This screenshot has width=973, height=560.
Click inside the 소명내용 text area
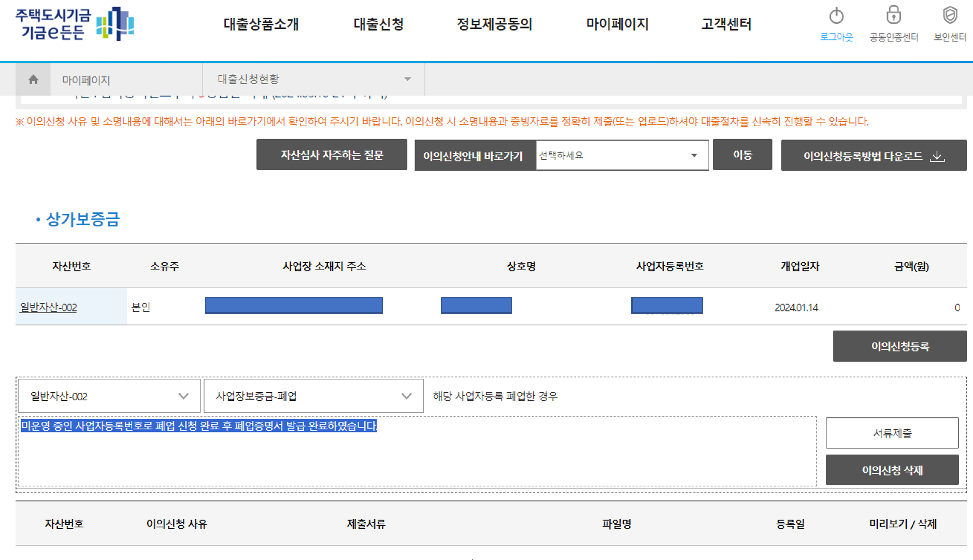pos(417,458)
